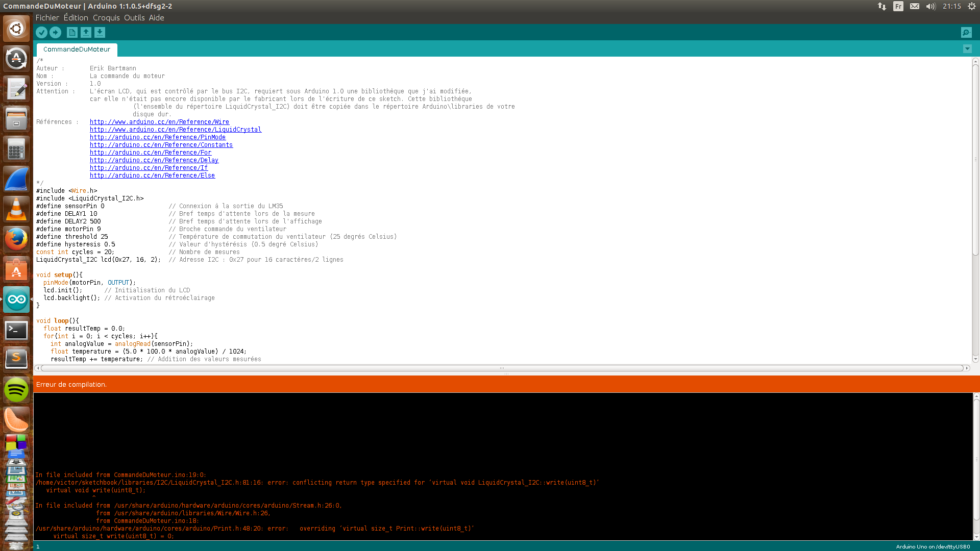Open the Fichier menu
Screen dimensions: 980x551
pyautogui.click(x=47, y=18)
